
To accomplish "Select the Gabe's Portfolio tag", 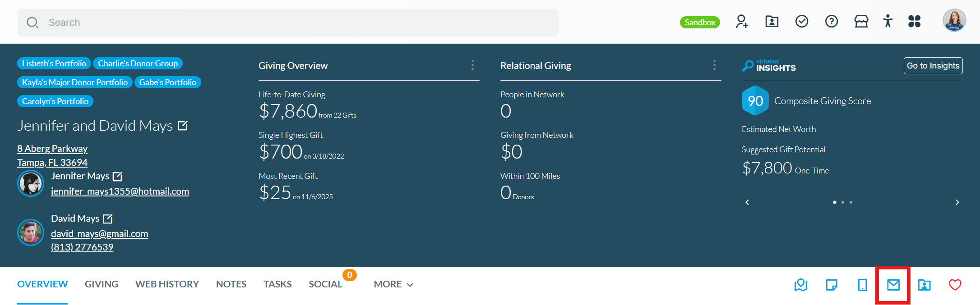I will pyautogui.click(x=167, y=82).
